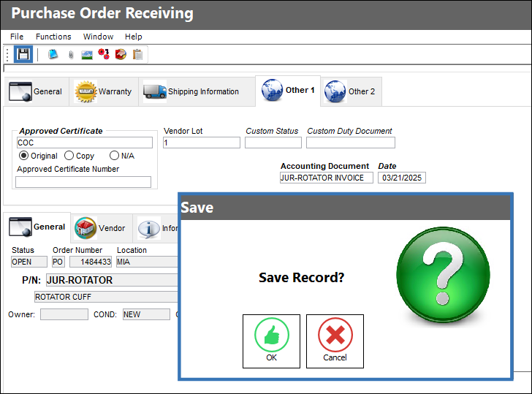Click the order type field PO
The height and width of the screenshot is (394, 532).
click(x=57, y=262)
